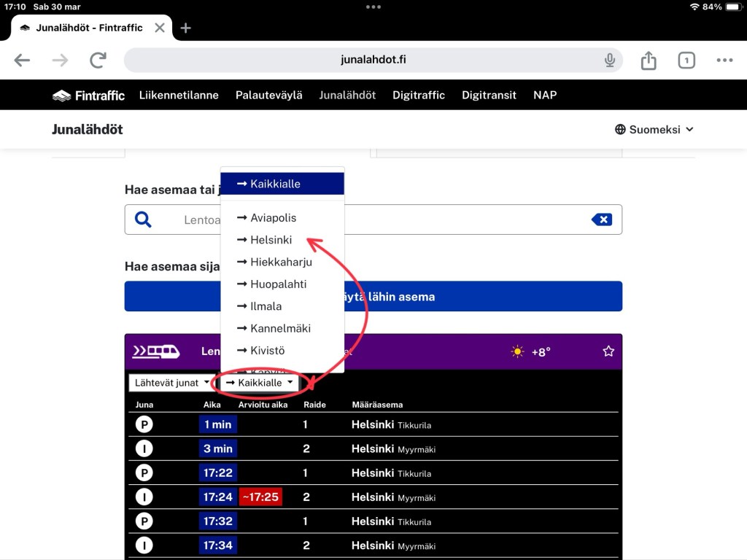Tap the microphone icon in address bar
This screenshot has height=560, width=747.
(x=610, y=61)
